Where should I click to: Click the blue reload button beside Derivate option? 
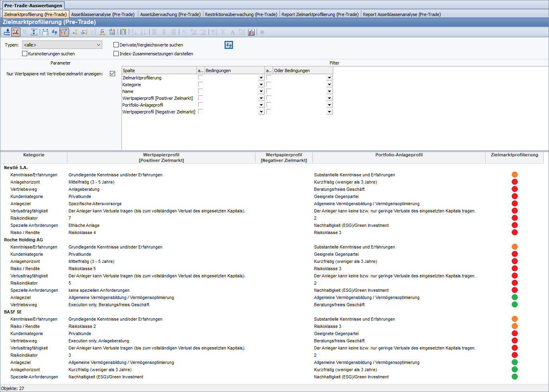pyautogui.click(x=229, y=45)
